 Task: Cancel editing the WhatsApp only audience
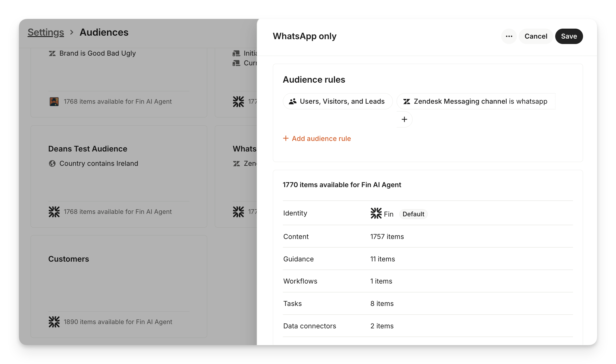point(535,36)
